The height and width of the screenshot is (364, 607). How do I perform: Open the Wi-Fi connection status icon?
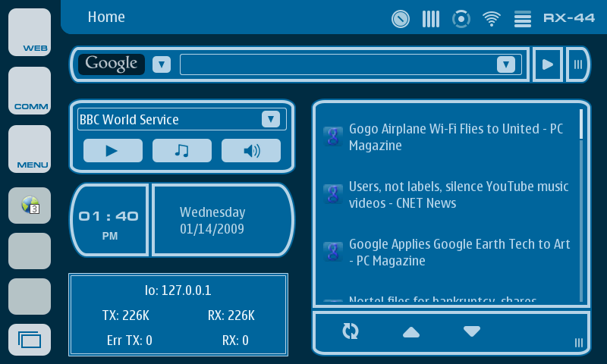tap(492, 18)
